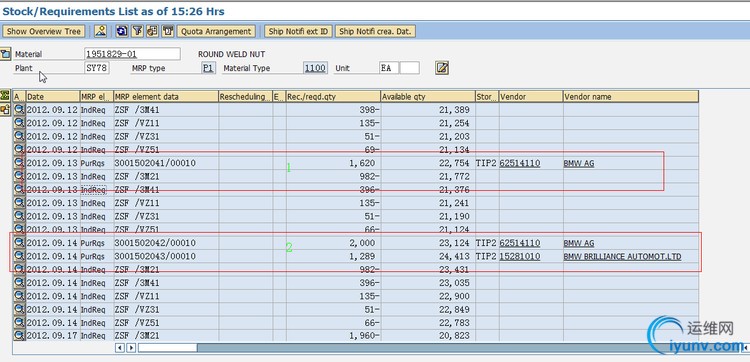Image resolution: width=750 pixels, height=362 pixels.
Task: Click the quantity cell 1,620
Action: (x=333, y=163)
